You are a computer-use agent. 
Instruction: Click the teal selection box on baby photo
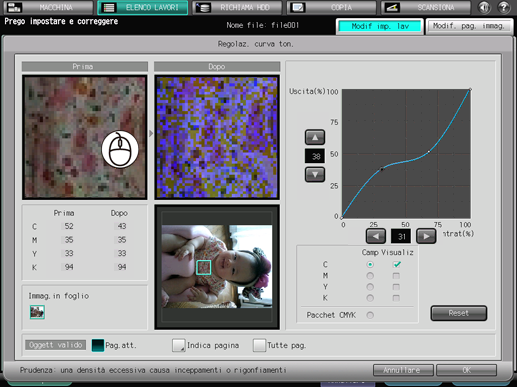pos(204,267)
